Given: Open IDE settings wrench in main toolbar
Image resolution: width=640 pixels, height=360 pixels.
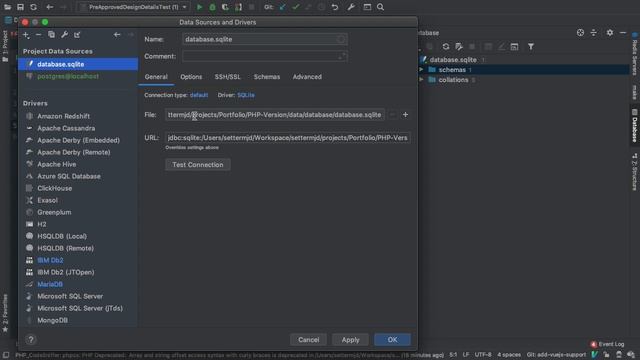Looking at the screenshot, I should pos(351,7).
